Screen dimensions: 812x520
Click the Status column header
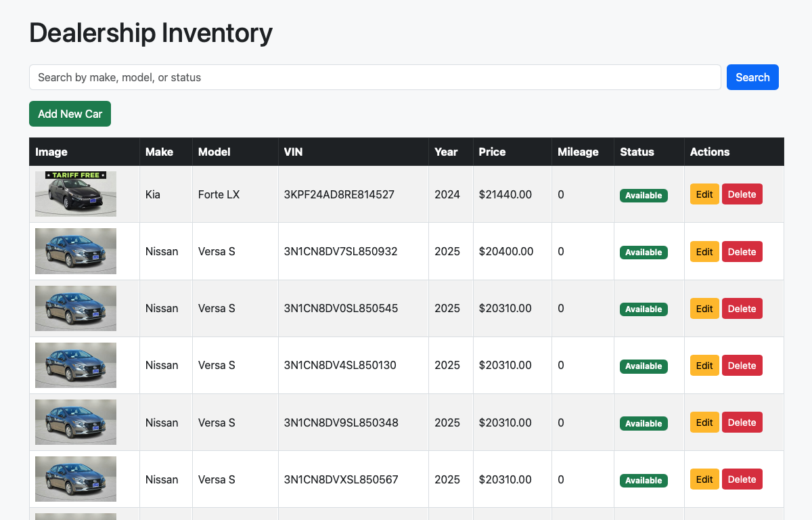point(637,152)
